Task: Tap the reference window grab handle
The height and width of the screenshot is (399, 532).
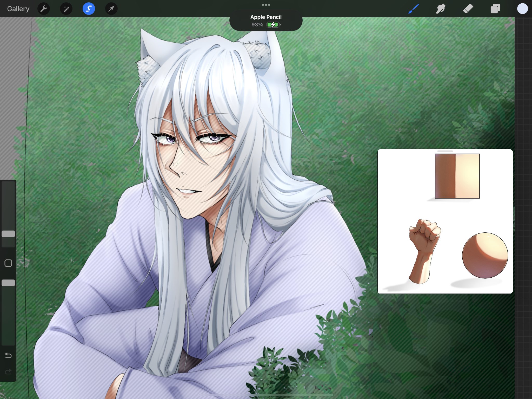Action: point(445,151)
